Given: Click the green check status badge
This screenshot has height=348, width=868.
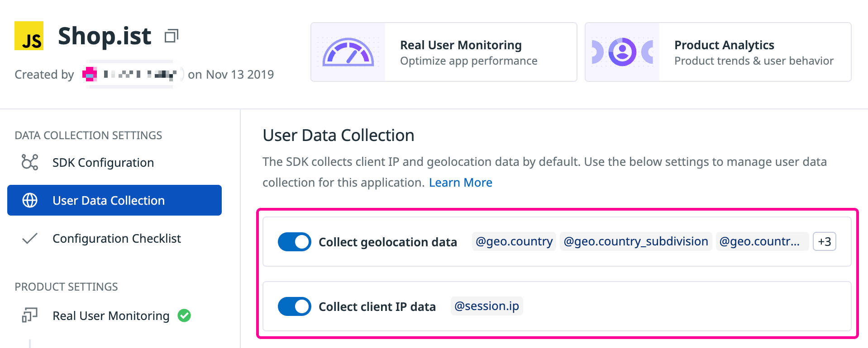Looking at the screenshot, I should (x=184, y=315).
